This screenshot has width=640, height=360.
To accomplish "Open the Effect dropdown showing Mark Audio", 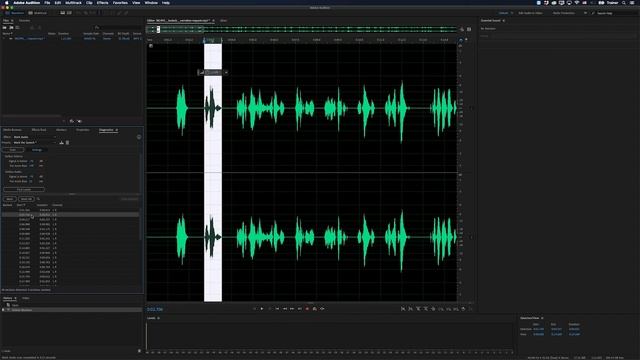I will point(34,137).
